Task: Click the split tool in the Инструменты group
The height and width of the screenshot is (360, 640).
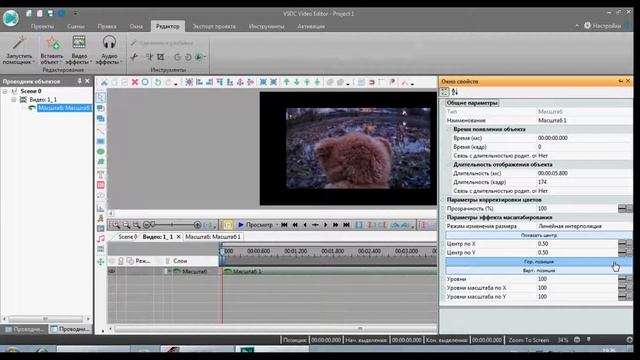Action: click(149, 57)
